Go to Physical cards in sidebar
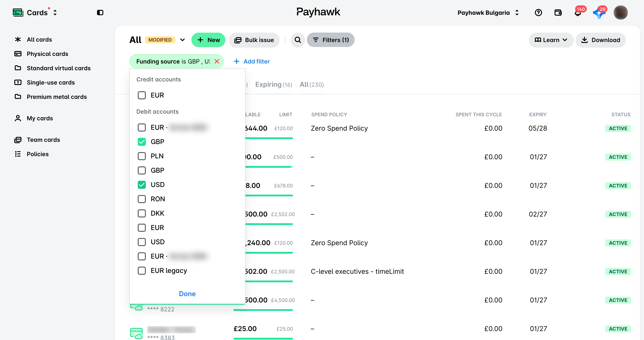 coord(47,54)
